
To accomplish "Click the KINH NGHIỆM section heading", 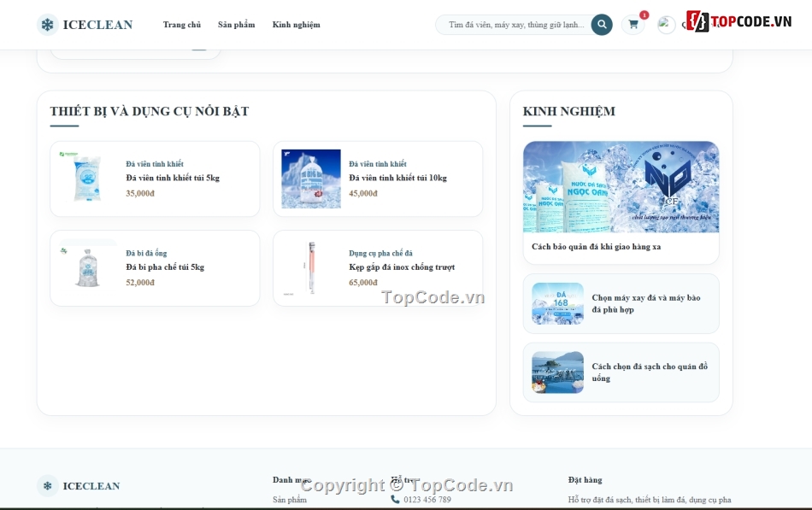I will (569, 111).
